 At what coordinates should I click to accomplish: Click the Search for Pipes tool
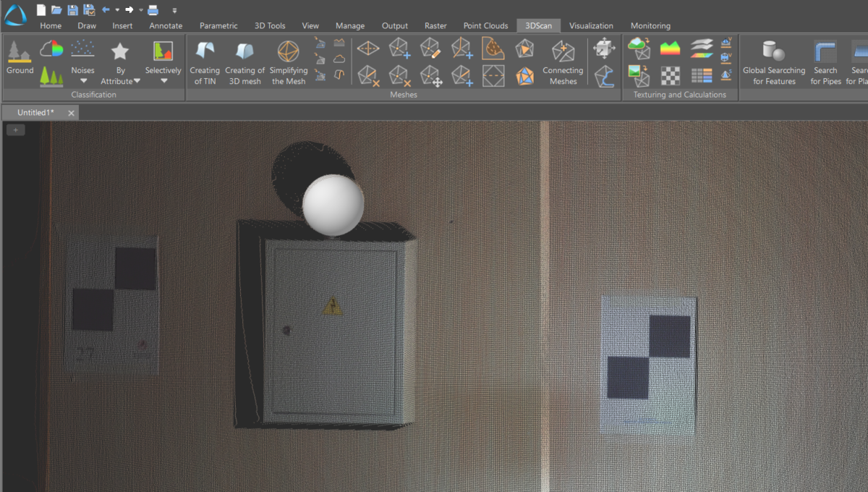pos(825,62)
